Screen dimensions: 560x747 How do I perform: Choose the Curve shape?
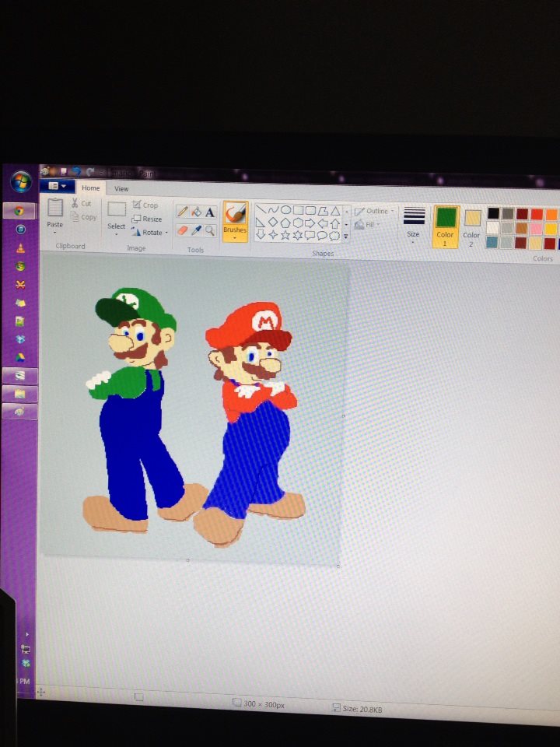[x=273, y=209]
